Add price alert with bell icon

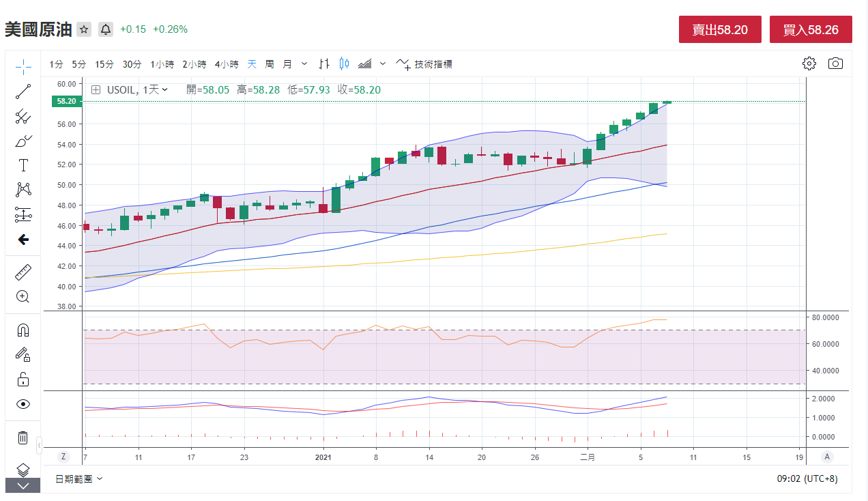coord(106,29)
